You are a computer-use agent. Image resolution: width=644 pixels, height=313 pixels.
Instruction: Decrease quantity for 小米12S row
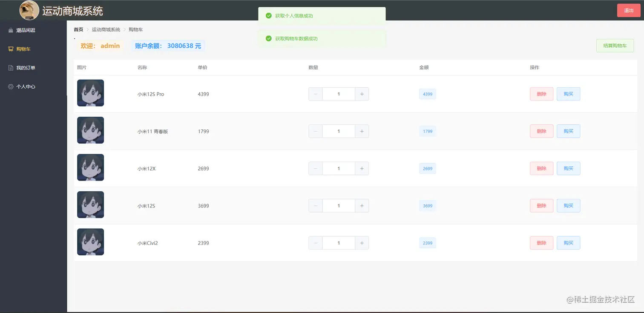coord(316,206)
